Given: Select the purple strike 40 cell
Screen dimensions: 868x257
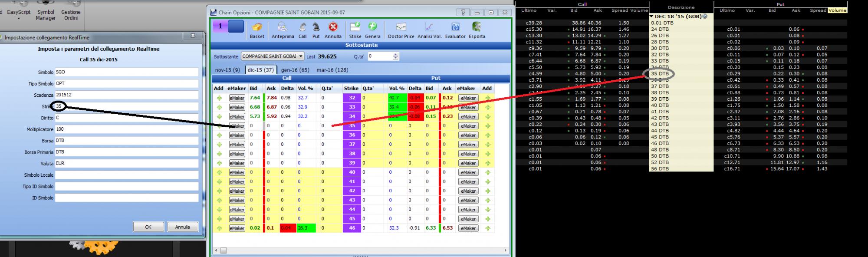Looking at the screenshot, I should pyautogui.click(x=352, y=172).
